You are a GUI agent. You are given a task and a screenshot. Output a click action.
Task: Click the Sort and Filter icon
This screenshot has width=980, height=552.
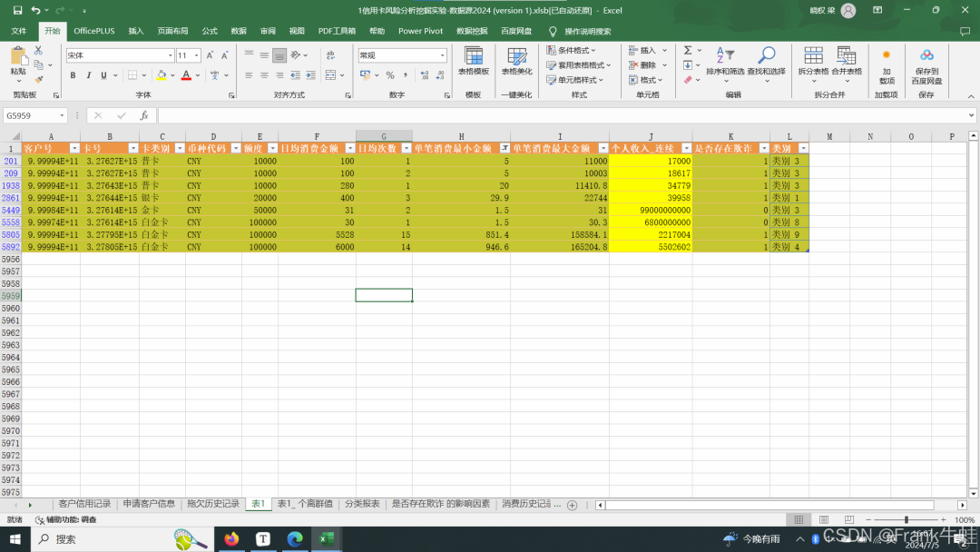(x=725, y=59)
